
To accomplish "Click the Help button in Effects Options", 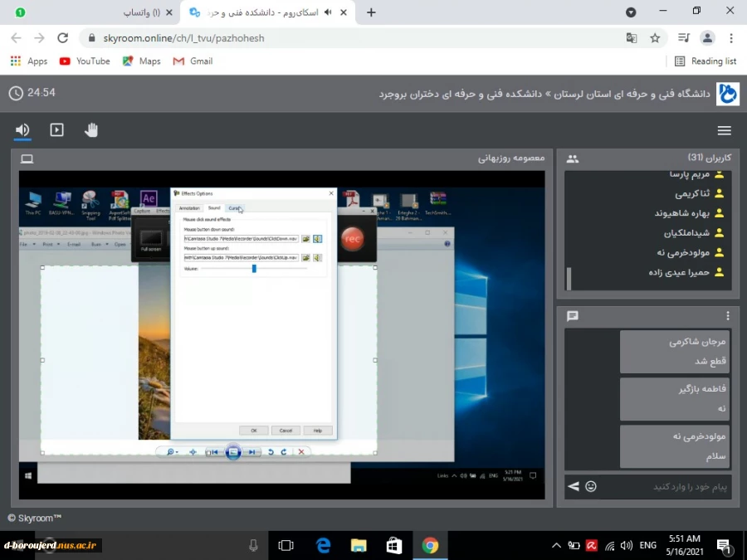I will pos(318,431).
